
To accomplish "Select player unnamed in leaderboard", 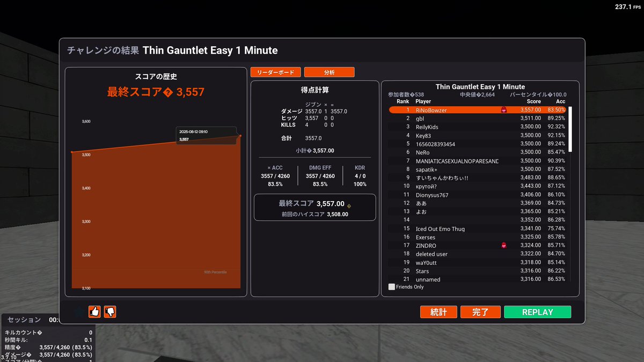I will pos(478,279).
